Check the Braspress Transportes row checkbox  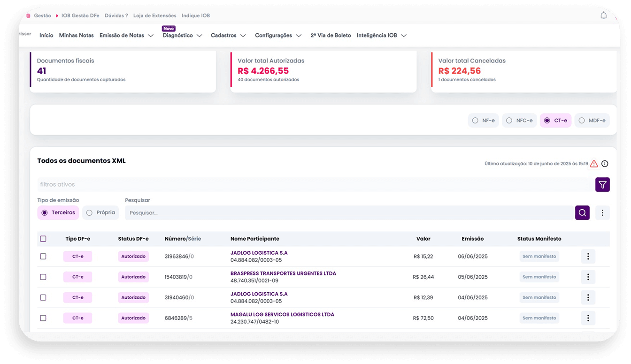click(43, 277)
